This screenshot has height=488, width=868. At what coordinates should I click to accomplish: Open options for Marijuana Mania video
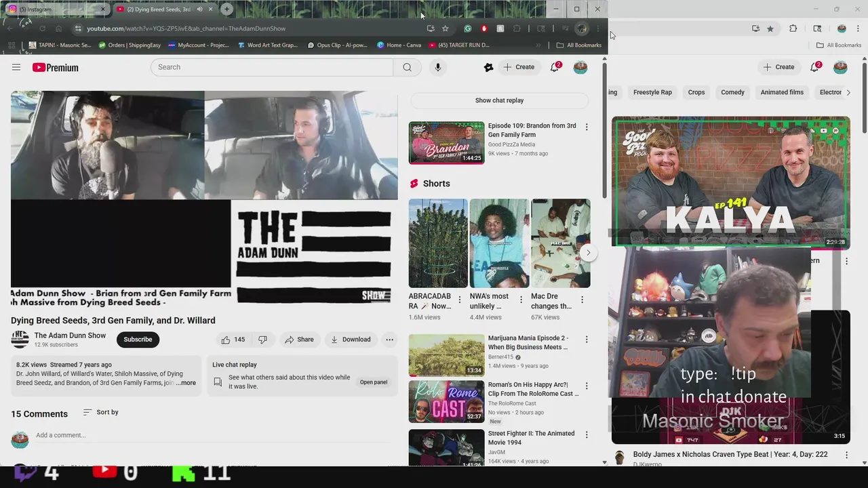point(587,339)
